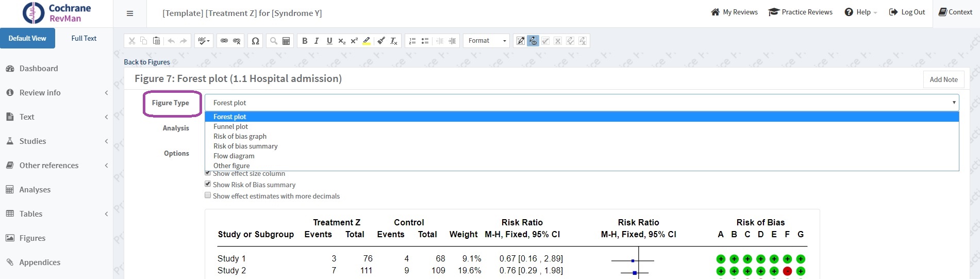Enable Show effect estimates with more decimals
Viewport: 980px width, 279px height.
(x=208, y=195)
